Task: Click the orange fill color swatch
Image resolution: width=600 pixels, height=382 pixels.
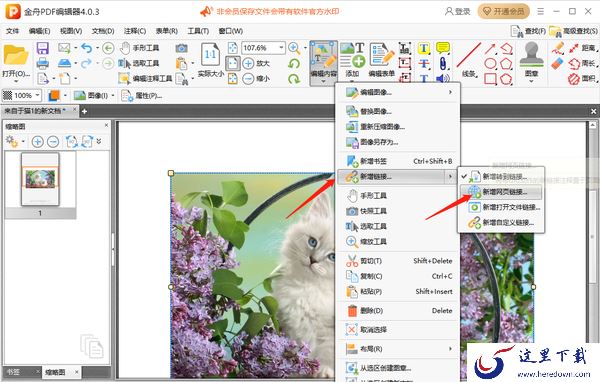Action: (54, 95)
